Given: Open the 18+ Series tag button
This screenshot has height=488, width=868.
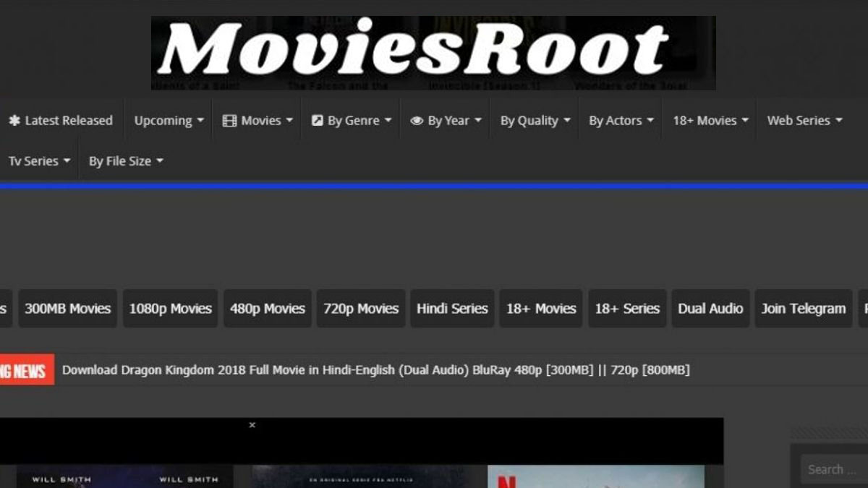Looking at the screenshot, I should click(627, 309).
